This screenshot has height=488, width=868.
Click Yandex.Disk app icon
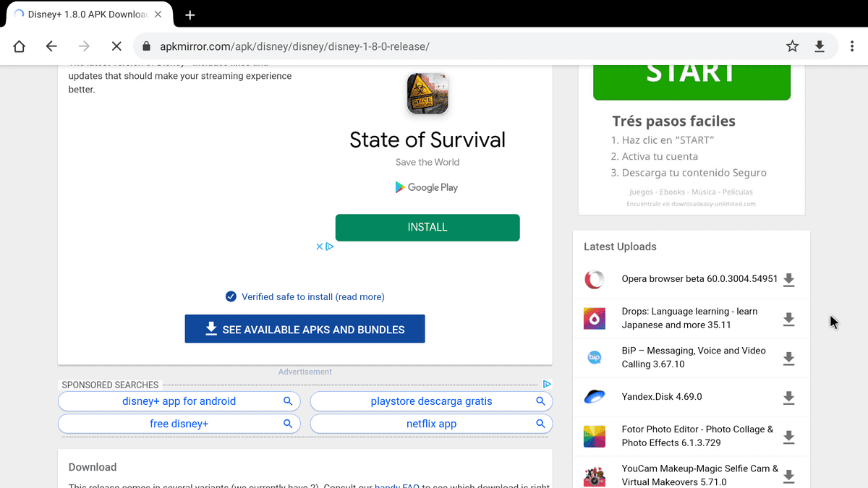[x=595, y=397]
